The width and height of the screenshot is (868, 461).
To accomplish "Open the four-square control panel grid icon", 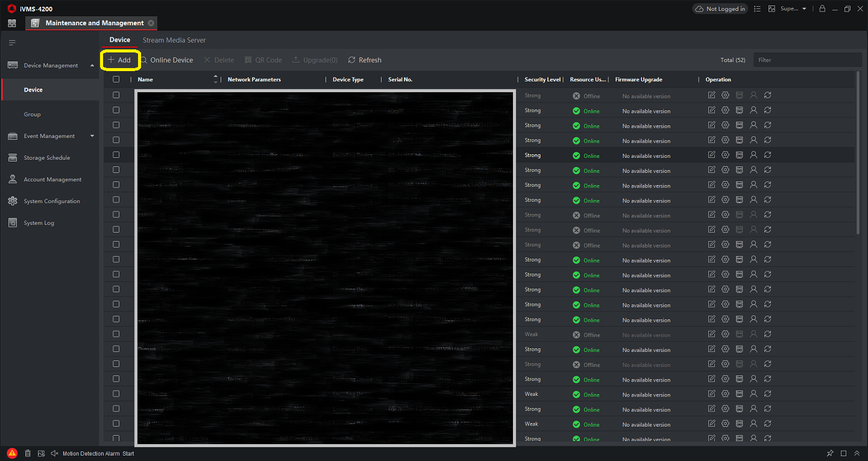I will [x=12, y=23].
